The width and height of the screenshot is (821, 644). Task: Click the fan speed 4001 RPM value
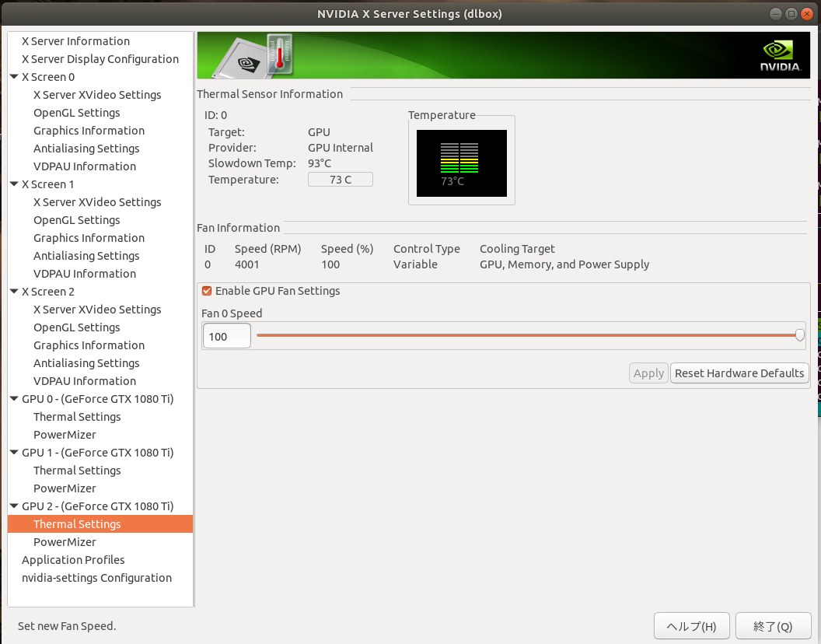pyautogui.click(x=246, y=264)
